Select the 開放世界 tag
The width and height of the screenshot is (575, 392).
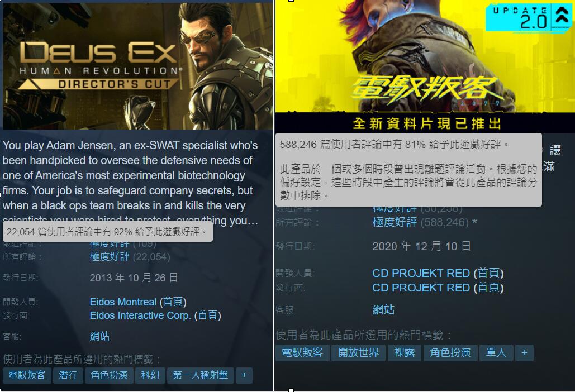(358, 352)
